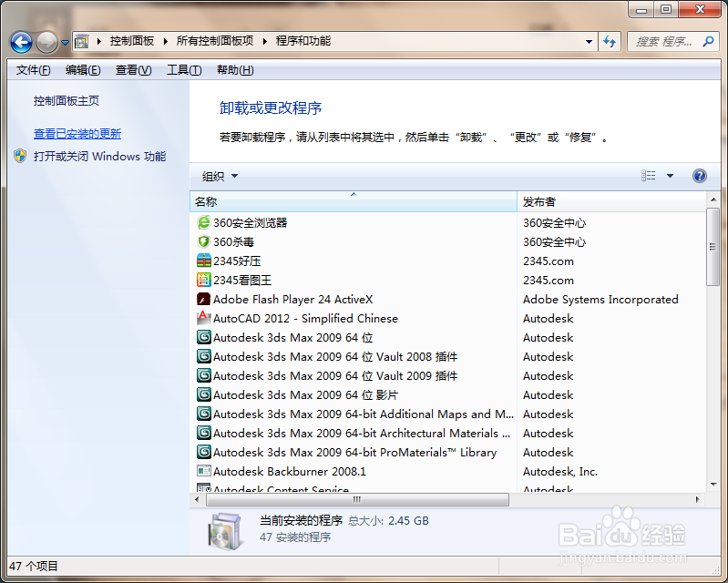
Task: Open the 帮助(H) menu
Action: 235,70
